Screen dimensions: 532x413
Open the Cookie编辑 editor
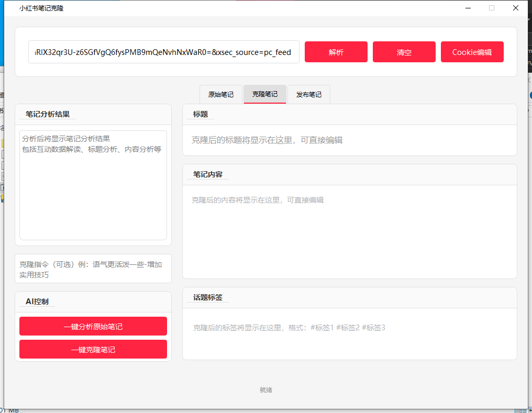472,52
